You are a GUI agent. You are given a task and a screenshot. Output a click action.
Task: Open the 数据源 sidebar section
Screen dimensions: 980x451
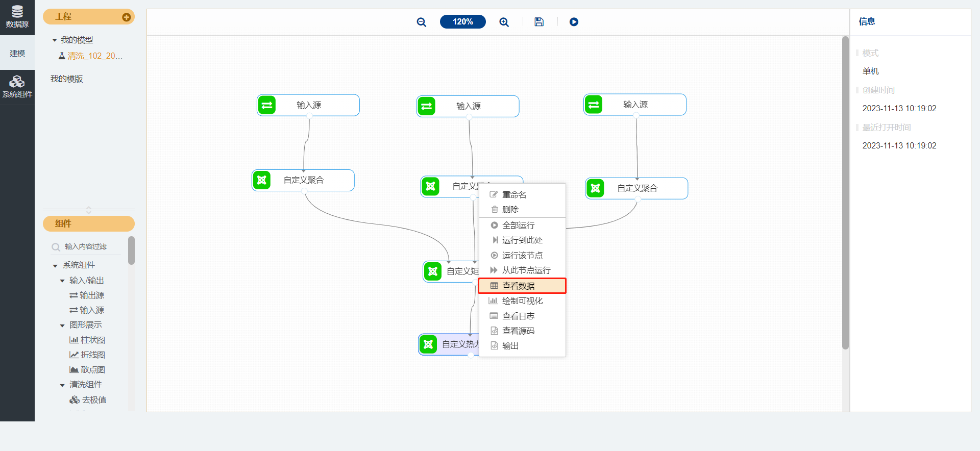pyautogui.click(x=17, y=17)
